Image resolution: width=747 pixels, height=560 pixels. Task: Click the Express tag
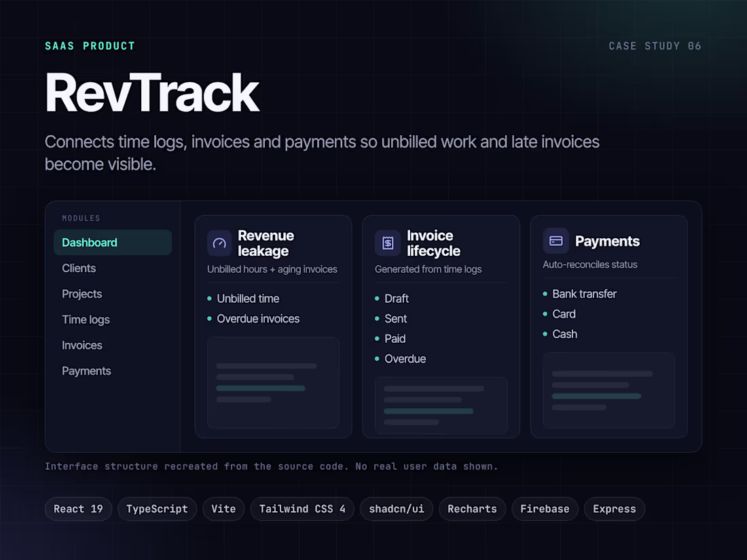pyautogui.click(x=614, y=509)
